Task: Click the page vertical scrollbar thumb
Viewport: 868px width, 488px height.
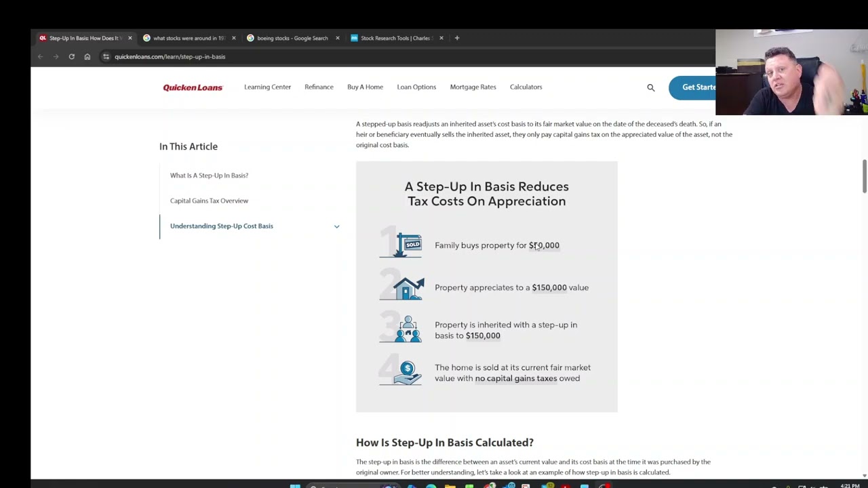Action: (864, 176)
